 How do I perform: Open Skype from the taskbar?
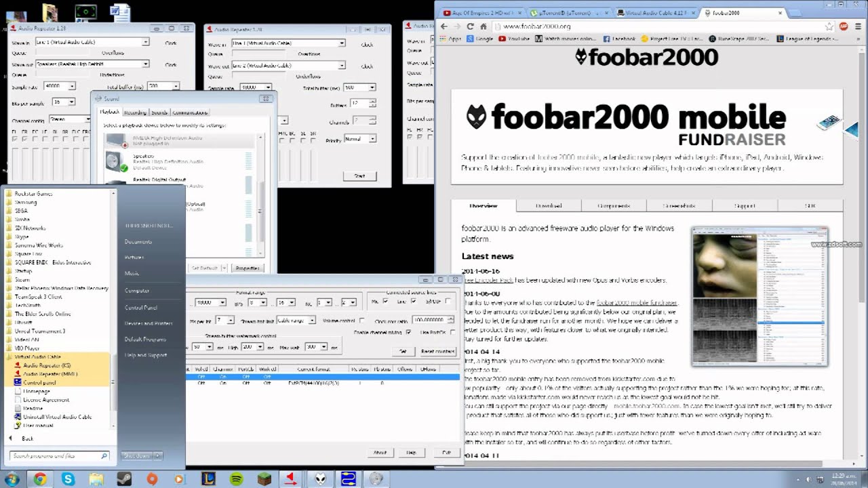click(68, 479)
